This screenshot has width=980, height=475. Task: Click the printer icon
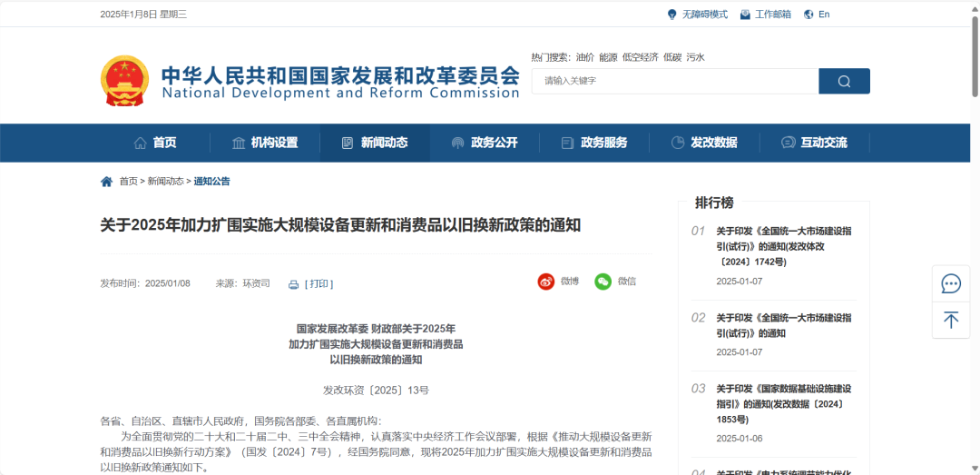pos(294,285)
